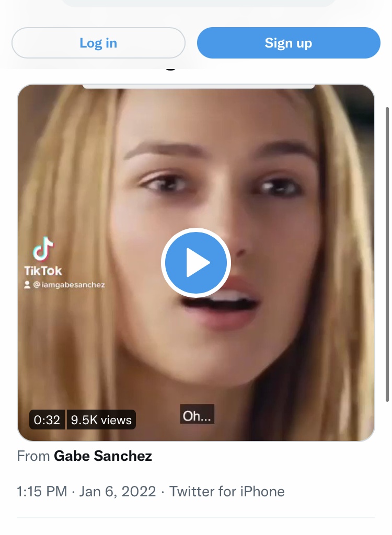Click the gray rounded bar at the top
The image size is (392, 535).
coord(199,3)
